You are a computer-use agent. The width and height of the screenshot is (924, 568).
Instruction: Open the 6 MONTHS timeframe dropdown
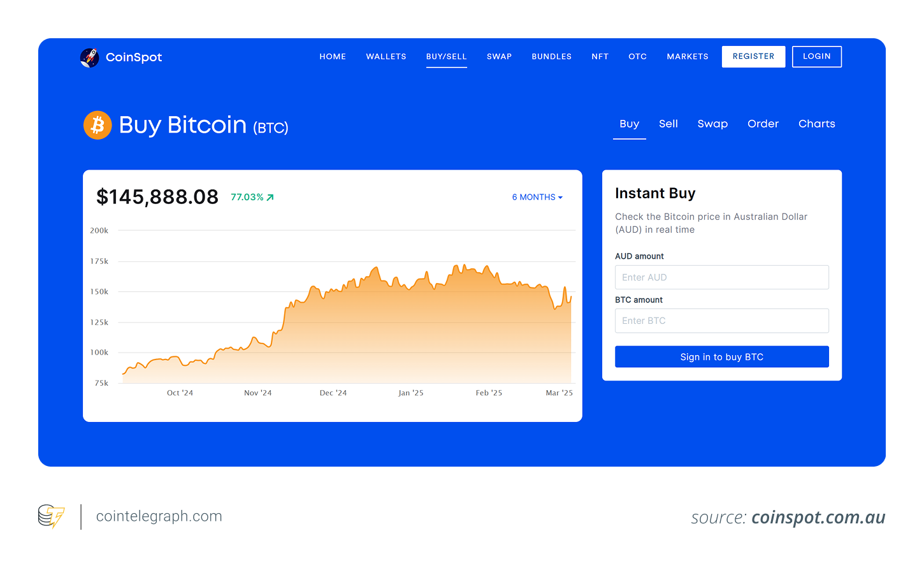[x=533, y=197]
